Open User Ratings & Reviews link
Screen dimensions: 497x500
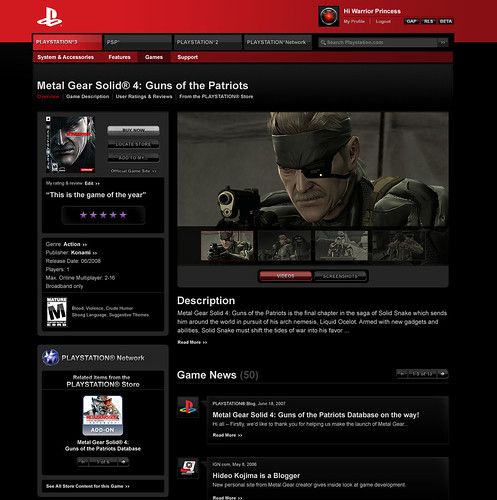[x=144, y=97]
